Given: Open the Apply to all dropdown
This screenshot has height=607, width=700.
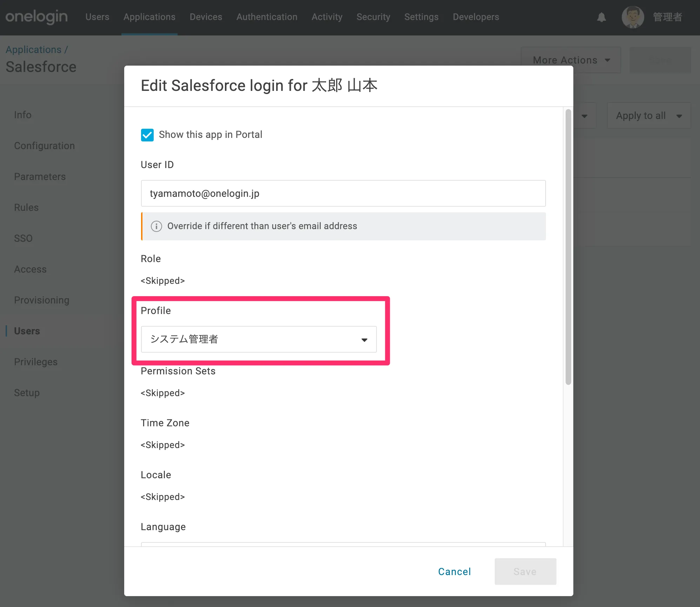Looking at the screenshot, I should pyautogui.click(x=648, y=115).
